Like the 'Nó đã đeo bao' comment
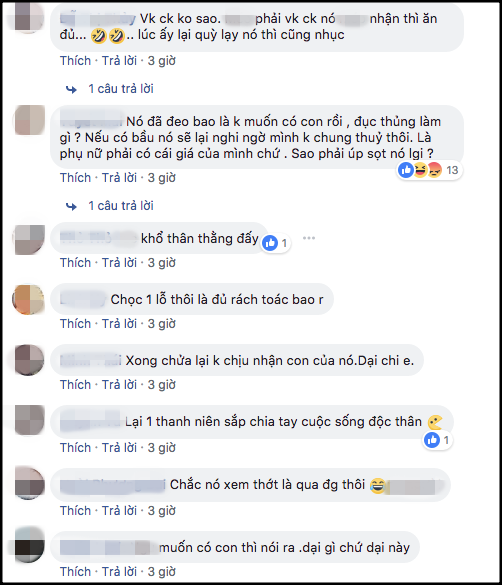This screenshot has width=502, height=585. pyautogui.click(x=75, y=178)
